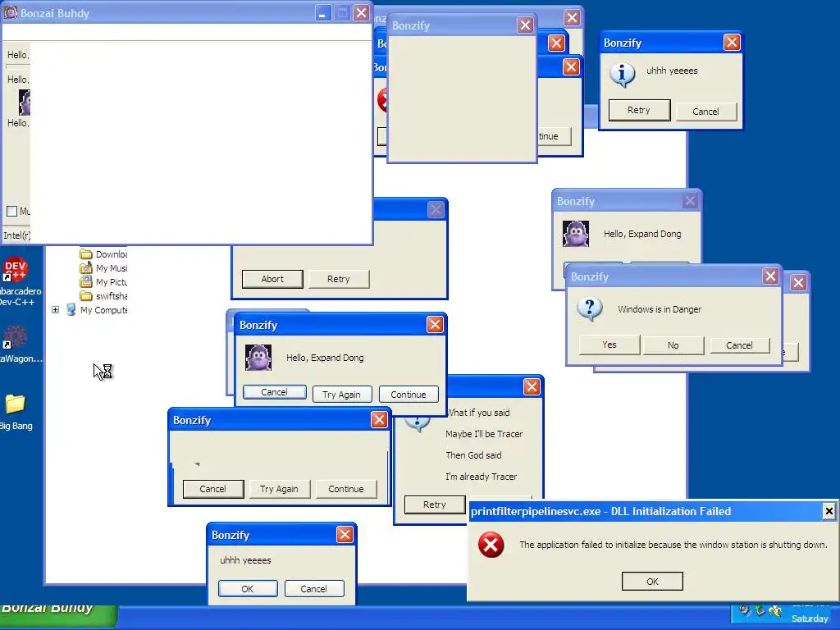Click the Saturday clock text in the tray

(810, 619)
